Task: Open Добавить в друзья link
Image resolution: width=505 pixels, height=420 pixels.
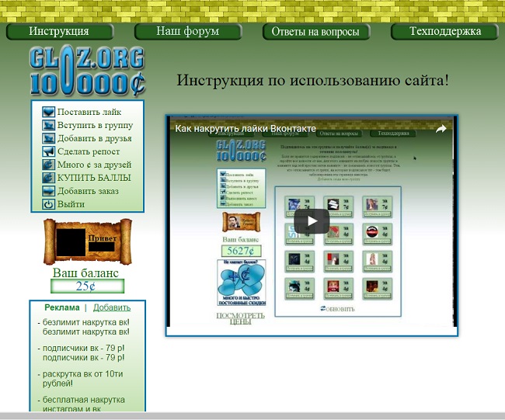Action: [94, 138]
